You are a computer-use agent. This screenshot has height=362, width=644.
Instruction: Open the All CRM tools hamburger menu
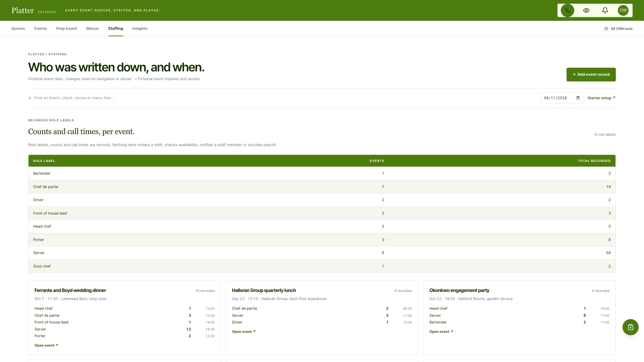click(618, 29)
